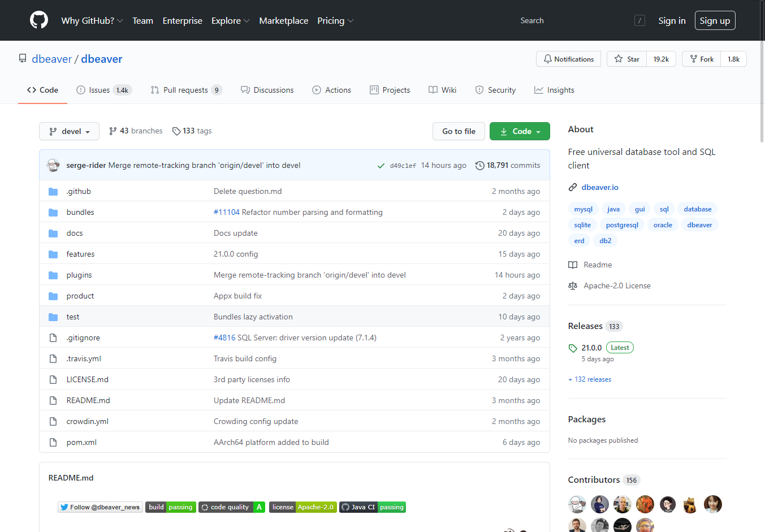765x532 pixels.
Task: Click the pom.xml file icon
Action: pyautogui.click(x=53, y=443)
